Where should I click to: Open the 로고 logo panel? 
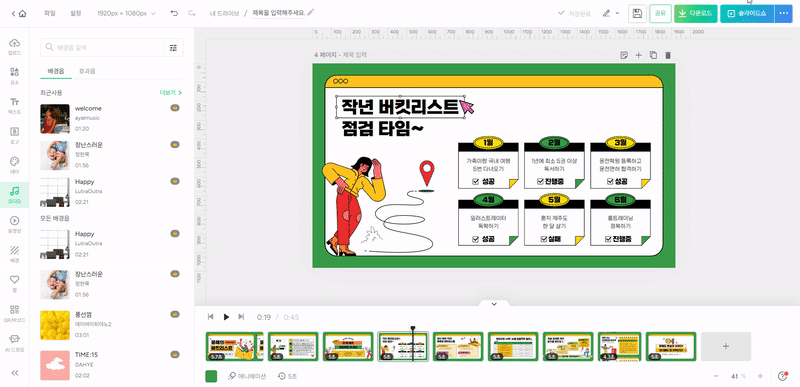click(x=14, y=135)
